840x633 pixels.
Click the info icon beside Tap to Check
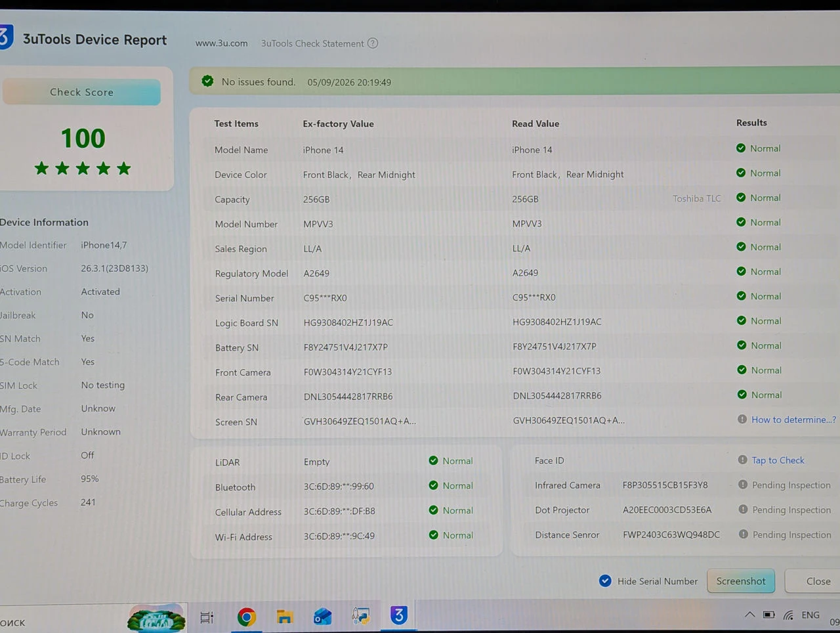pos(743,460)
